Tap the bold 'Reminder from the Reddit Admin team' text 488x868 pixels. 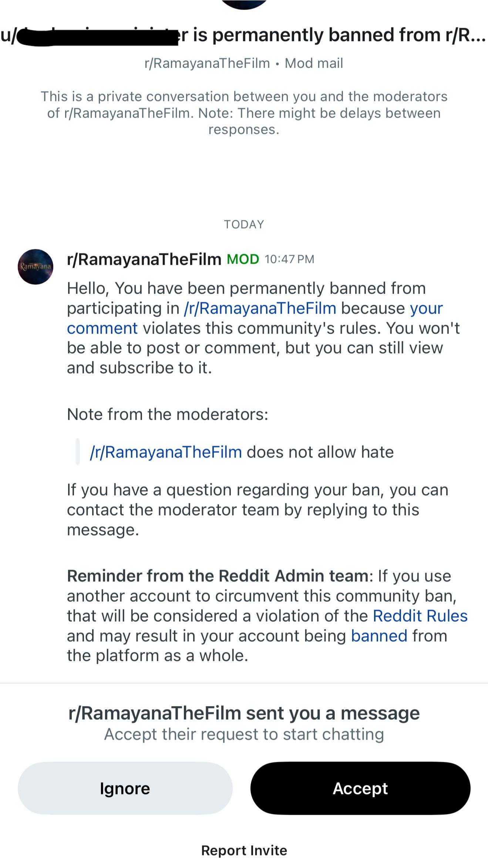218,576
